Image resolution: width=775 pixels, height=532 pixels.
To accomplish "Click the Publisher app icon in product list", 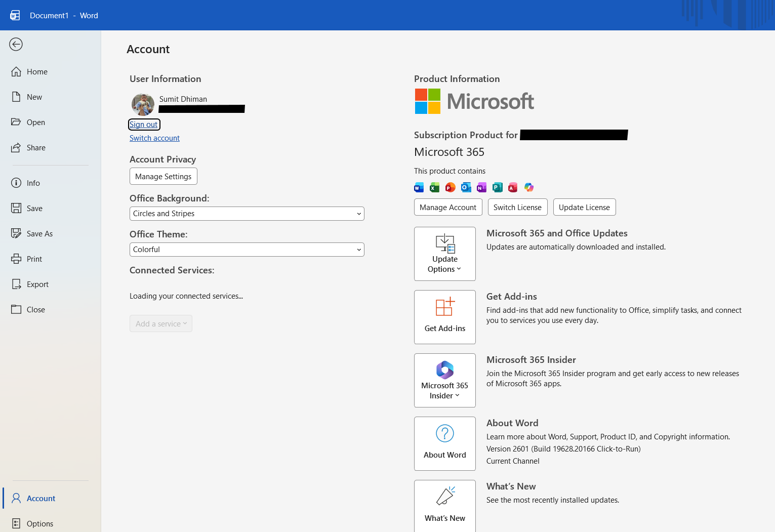I will (497, 187).
